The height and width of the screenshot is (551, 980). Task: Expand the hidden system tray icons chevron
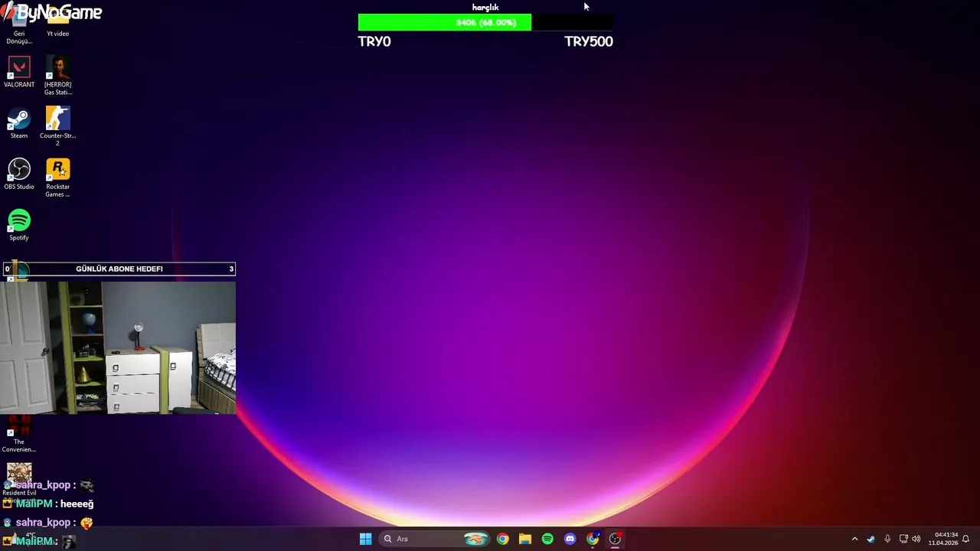coord(854,539)
